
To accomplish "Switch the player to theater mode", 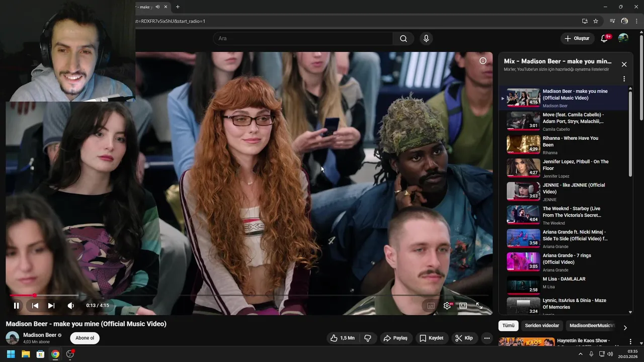I will (x=463, y=305).
